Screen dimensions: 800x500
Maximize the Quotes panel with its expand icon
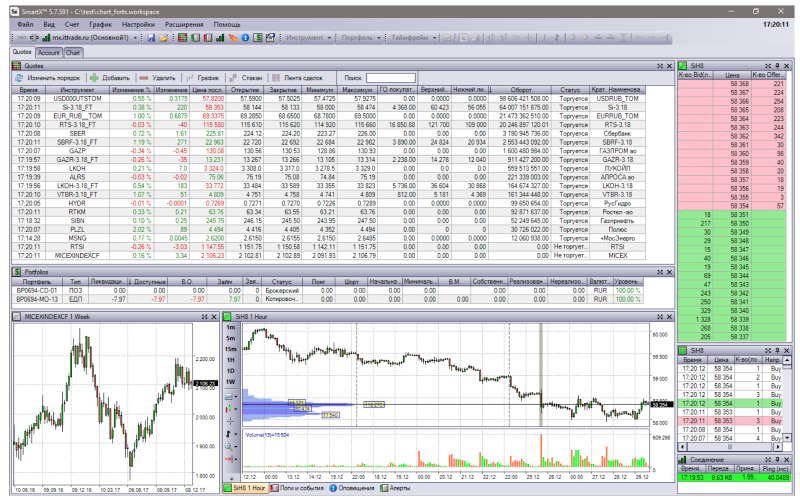click(x=660, y=66)
